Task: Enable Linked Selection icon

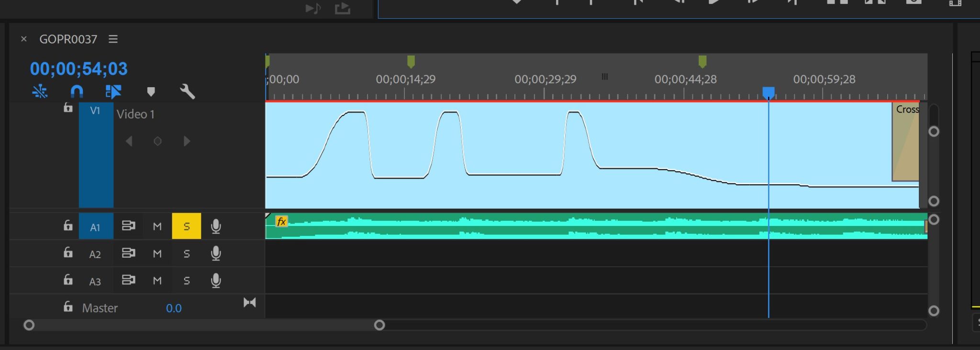Action: point(113,91)
